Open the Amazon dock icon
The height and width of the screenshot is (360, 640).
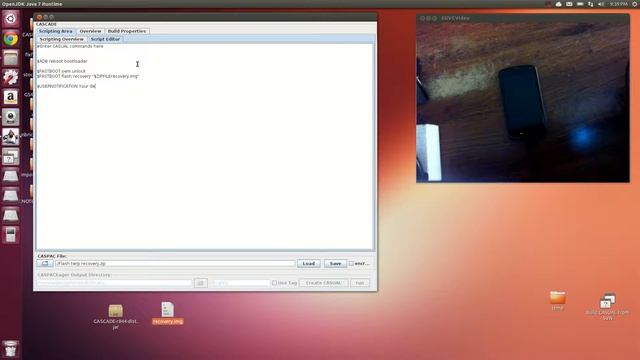point(11,97)
